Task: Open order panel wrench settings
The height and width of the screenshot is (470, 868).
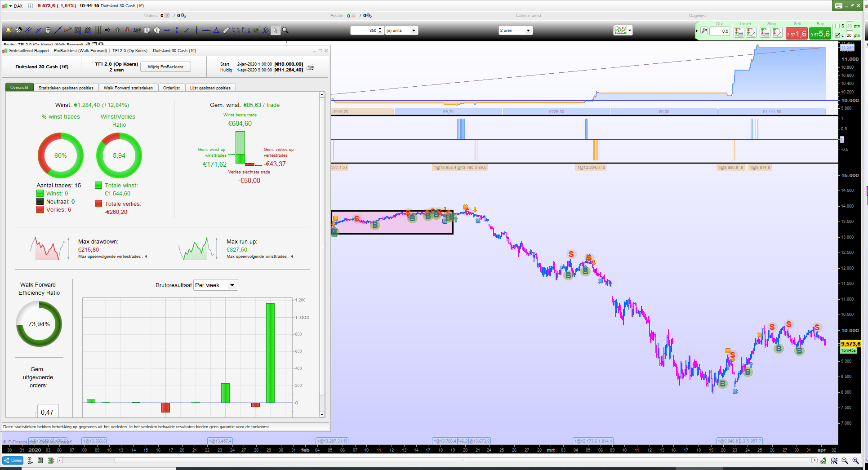Action: click(x=704, y=31)
